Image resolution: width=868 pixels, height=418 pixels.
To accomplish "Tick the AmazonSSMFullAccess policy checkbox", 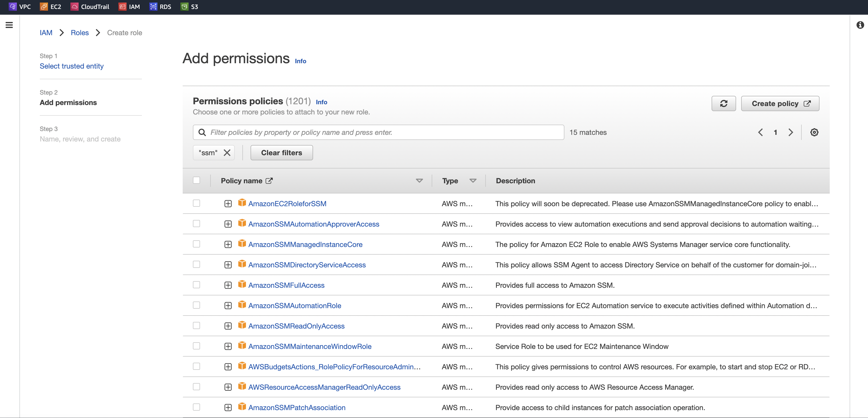I will click(x=196, y=285).
